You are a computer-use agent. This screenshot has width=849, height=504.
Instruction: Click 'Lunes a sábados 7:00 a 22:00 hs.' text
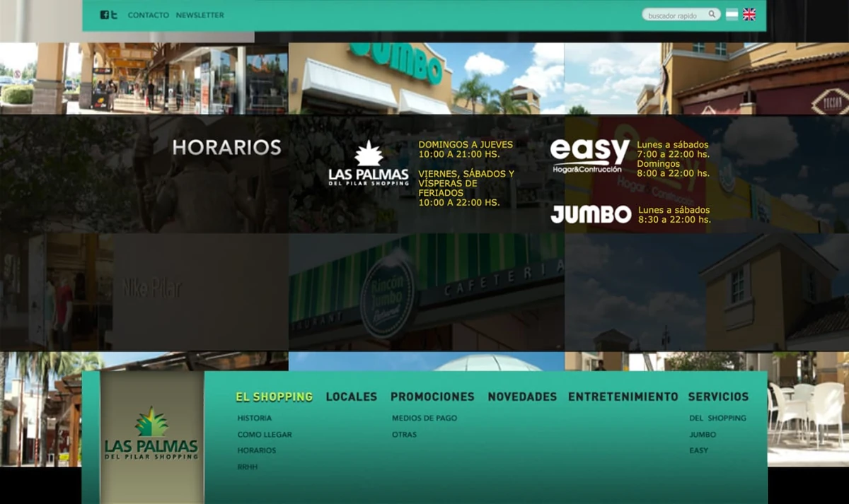[x=673, y=149]
